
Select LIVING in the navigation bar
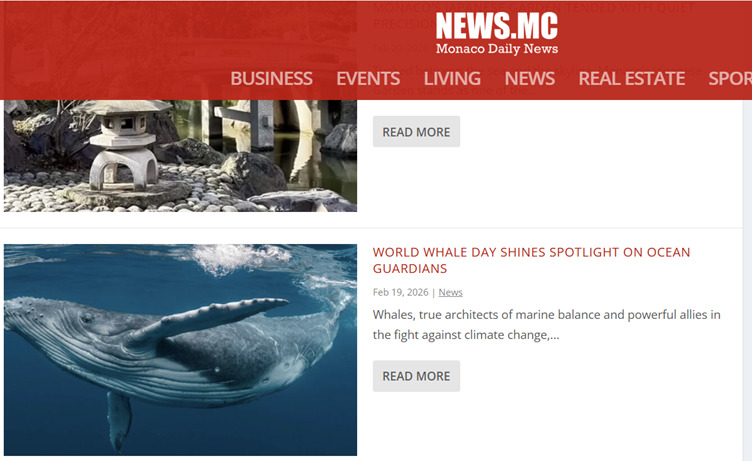click(x=452, y=78)
